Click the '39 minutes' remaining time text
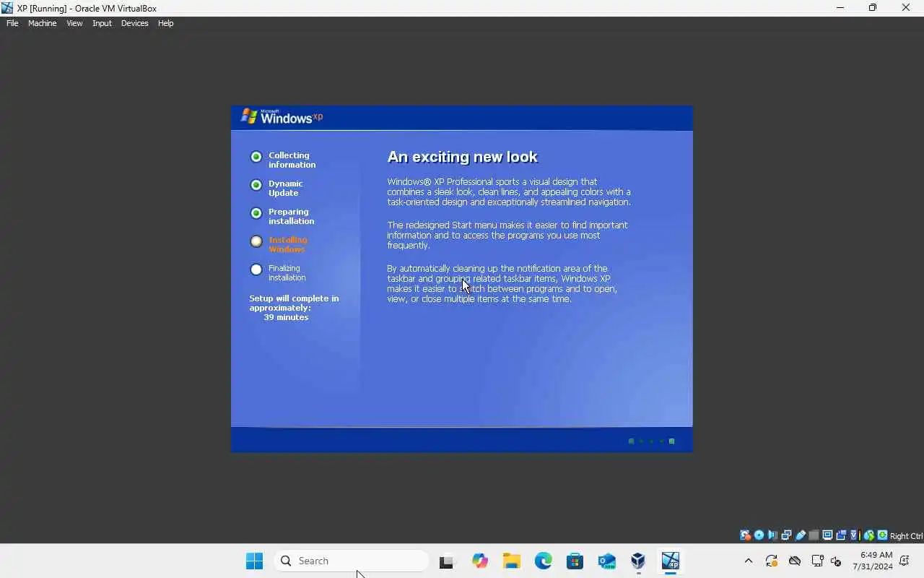924x578 pixels. coord(286,317)
